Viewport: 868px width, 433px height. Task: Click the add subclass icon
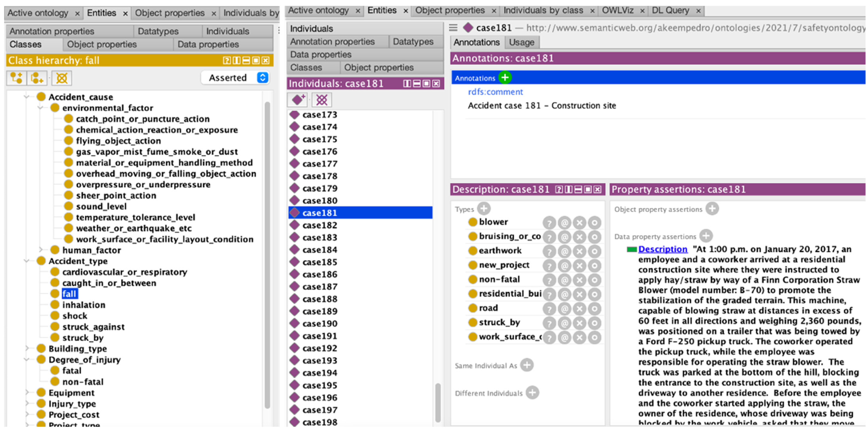tap(16, 78)
